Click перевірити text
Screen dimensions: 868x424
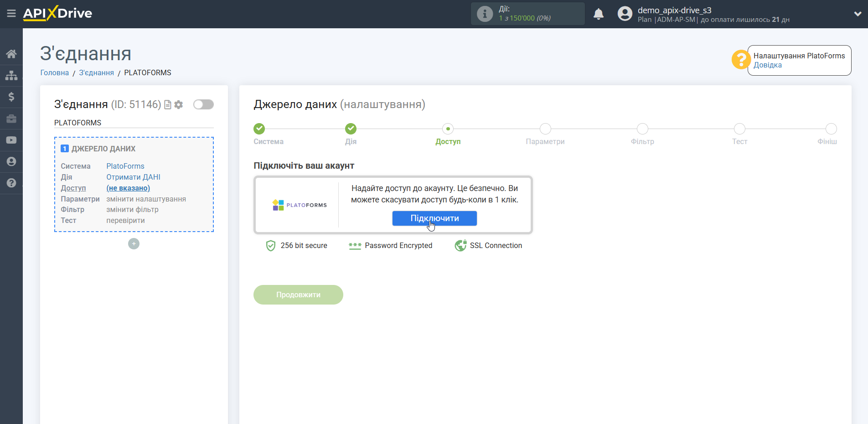coord(126,220)
